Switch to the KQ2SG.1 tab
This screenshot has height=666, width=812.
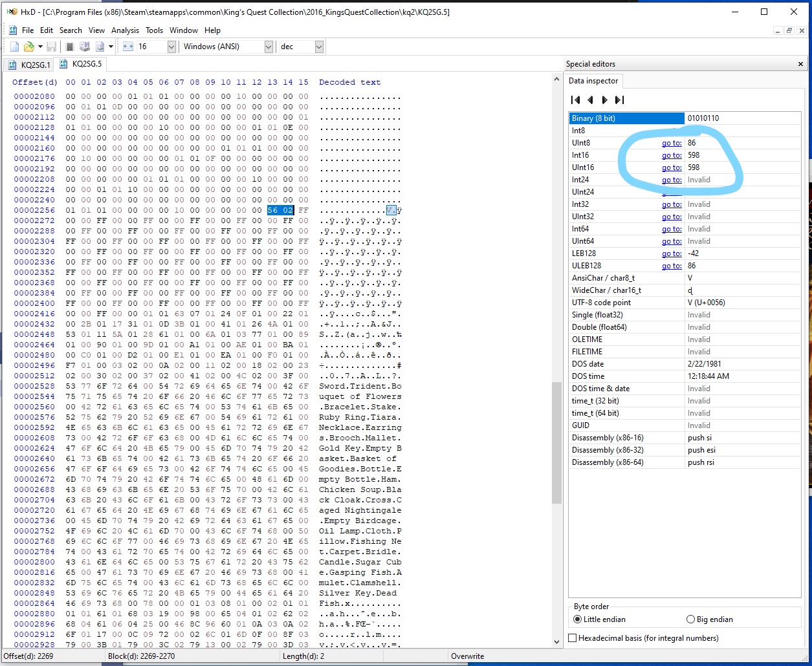pos(34,64)
